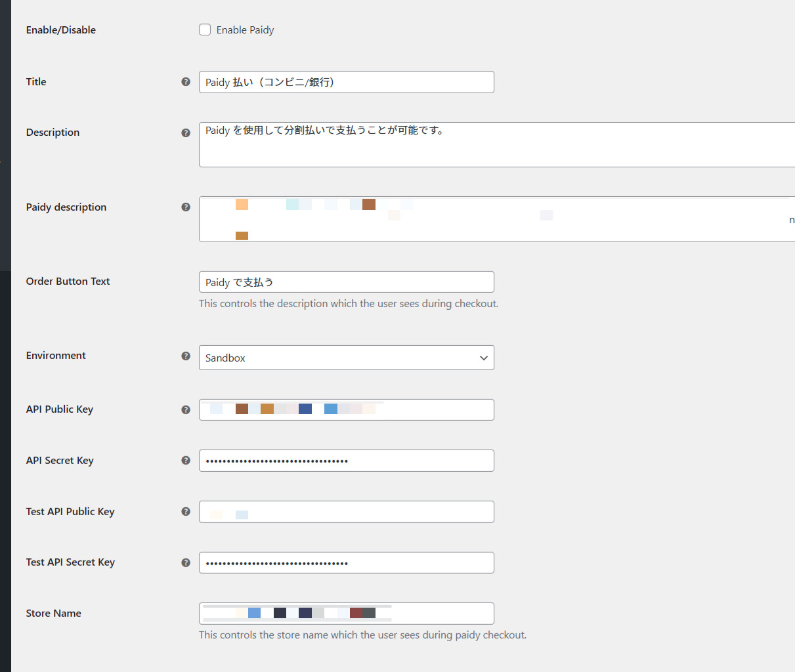Image resolution: width=795 pixels, height=672 pixels.
Task: Open the Environment help question-mark icon
Action: 186,356
